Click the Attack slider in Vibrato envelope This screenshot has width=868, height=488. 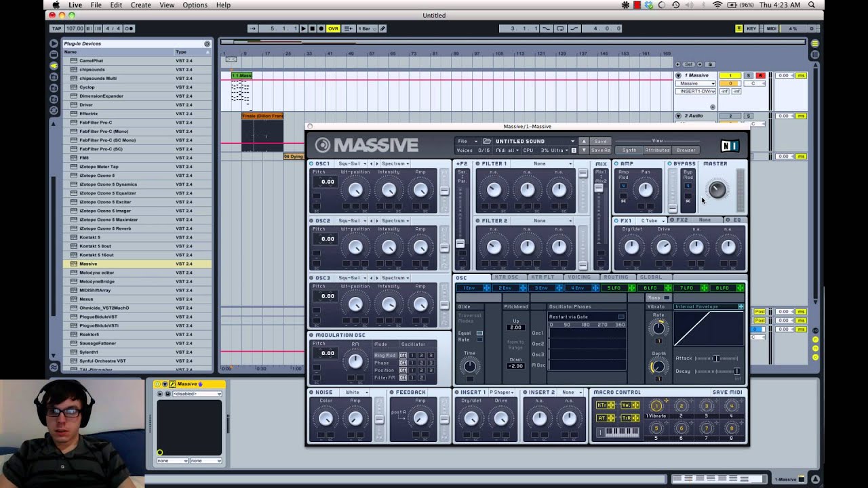click(716, 358)
